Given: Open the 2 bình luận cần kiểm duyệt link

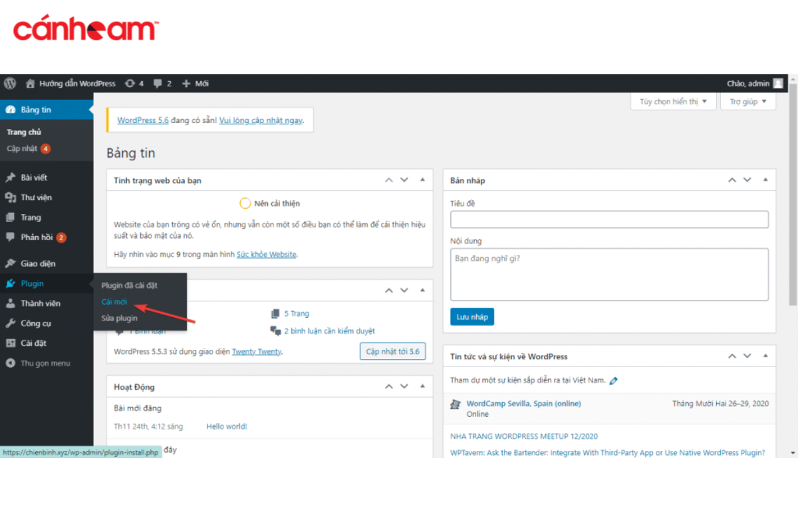Looking at the screenshot, I should coord(330,331).
